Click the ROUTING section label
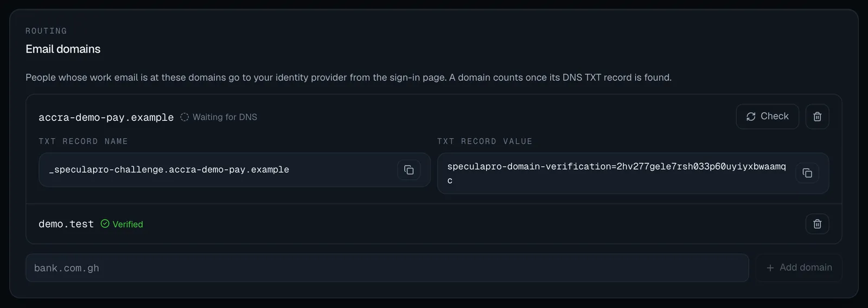Screen dimensions: 868x308 point(46,31)
